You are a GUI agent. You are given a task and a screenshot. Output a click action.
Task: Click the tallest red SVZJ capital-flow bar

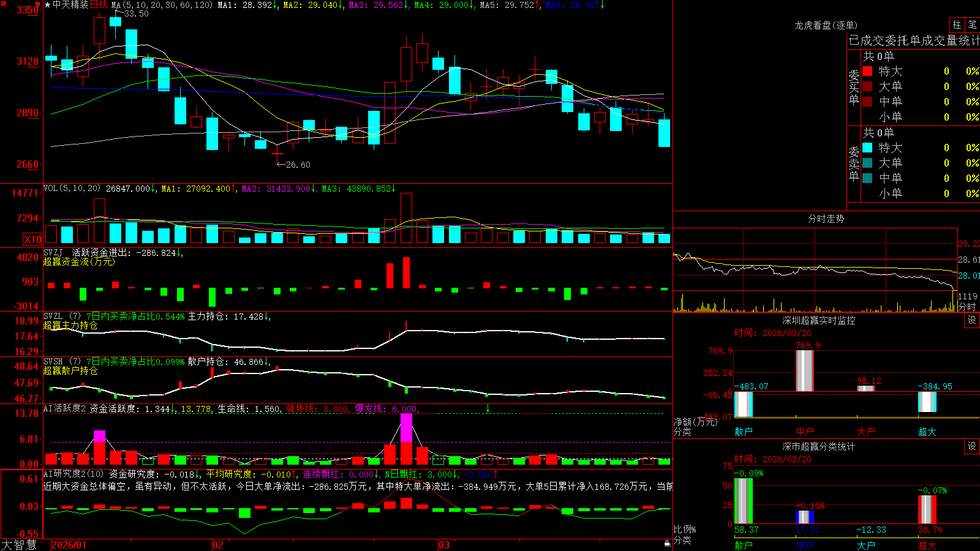[x=406, y=272]
